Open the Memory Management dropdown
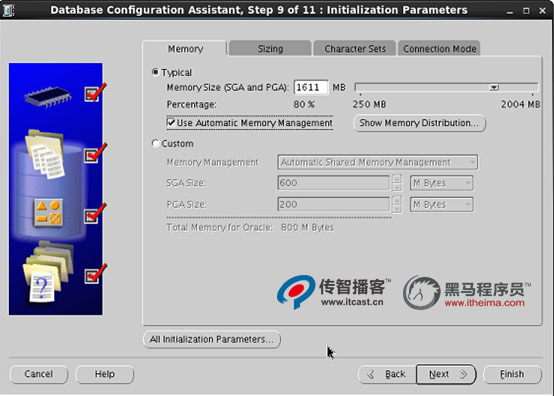This screenshot has height=396, width=554. pyautogui.click(x=378, y=162)
